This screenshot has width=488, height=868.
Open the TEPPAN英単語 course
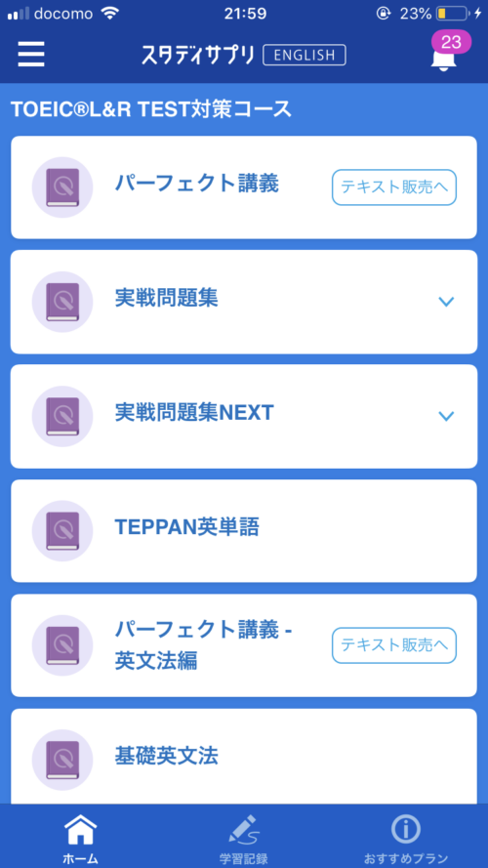click(x=244, y=531)
